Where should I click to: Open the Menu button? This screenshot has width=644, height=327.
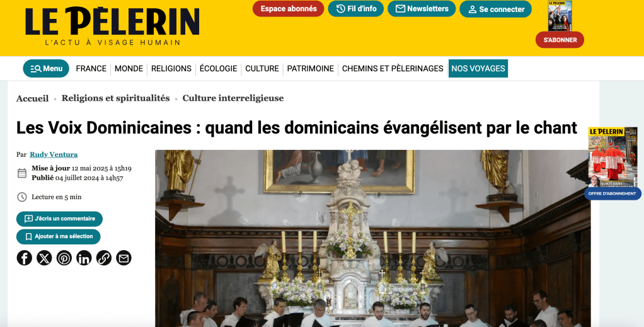coord(46,69)
